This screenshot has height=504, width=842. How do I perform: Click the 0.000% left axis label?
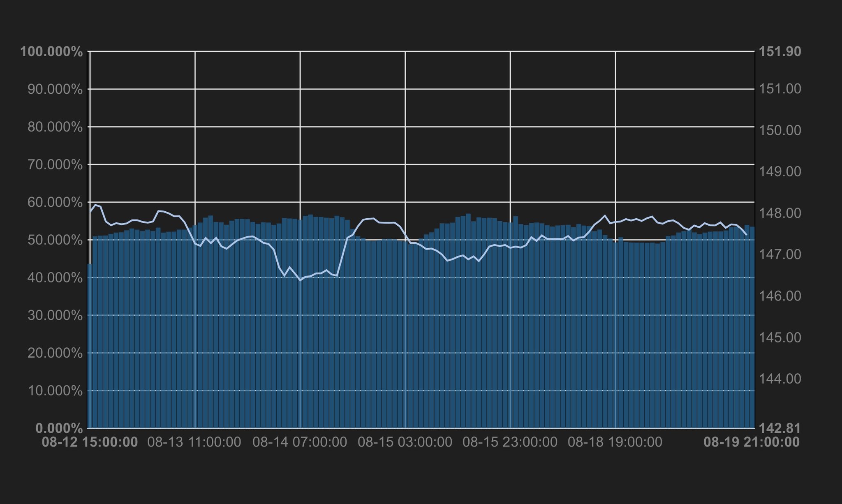point(59,428)
